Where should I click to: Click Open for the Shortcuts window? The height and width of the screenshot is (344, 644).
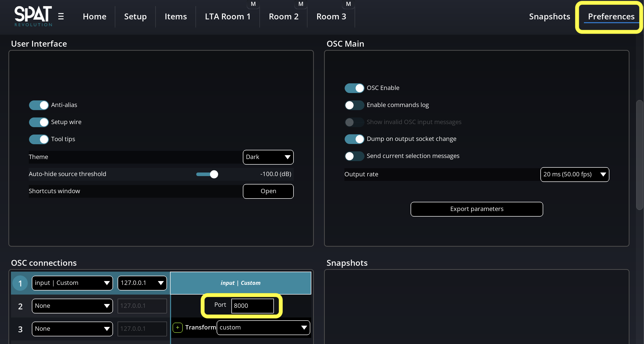(268, 191)
